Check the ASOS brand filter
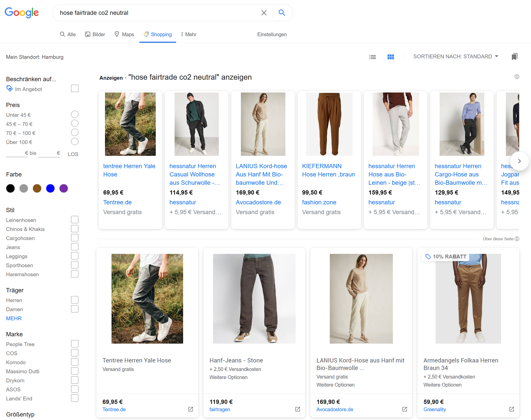This screenshot has width=531, height=420. coord(75,389)
